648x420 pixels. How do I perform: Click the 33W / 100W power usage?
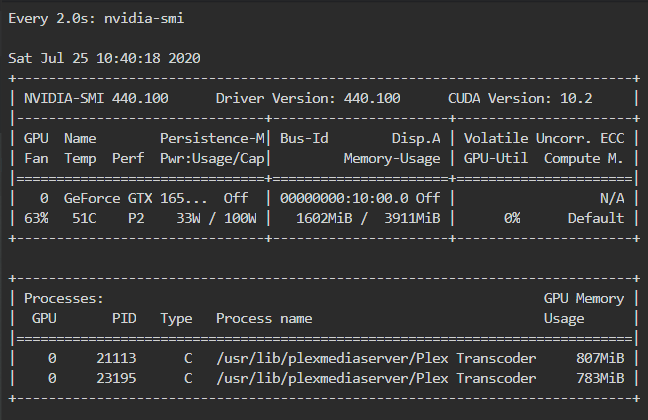click(216, 218)
